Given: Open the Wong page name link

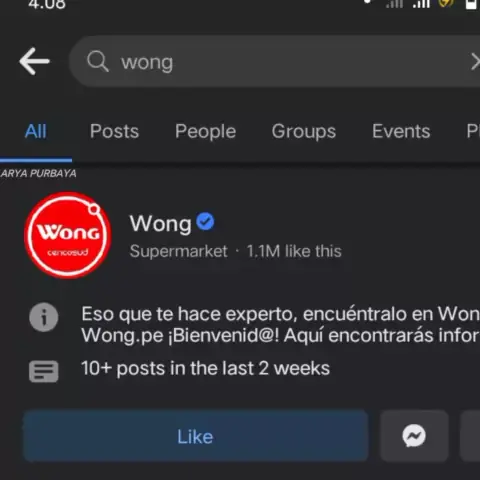Looking at the screenshot, I should coord(160,223).
